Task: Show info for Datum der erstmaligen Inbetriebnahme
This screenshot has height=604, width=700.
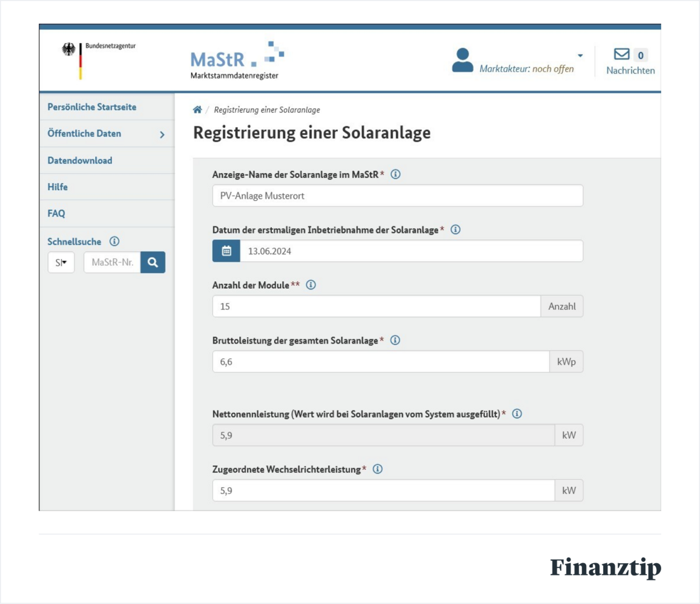Action: point(456,230)
